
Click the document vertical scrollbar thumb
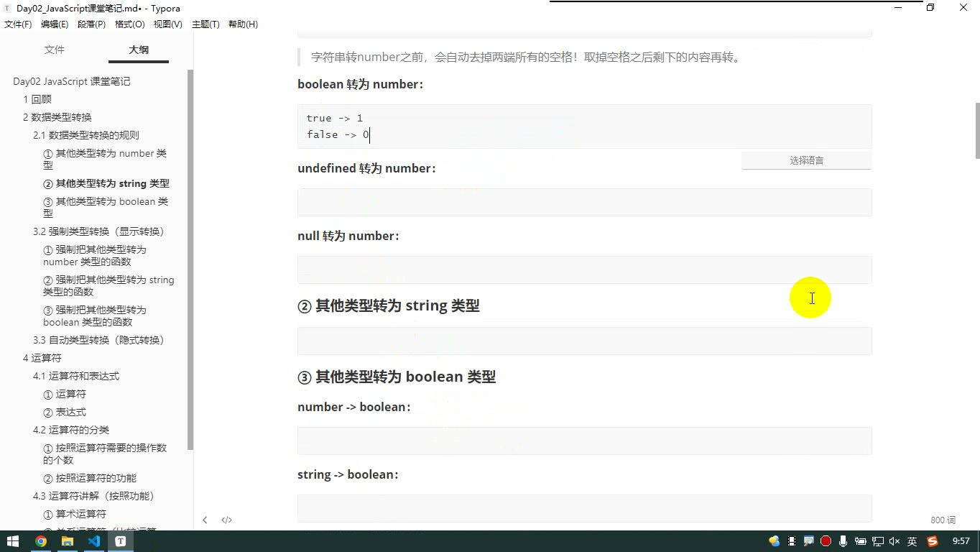point(977,131)
